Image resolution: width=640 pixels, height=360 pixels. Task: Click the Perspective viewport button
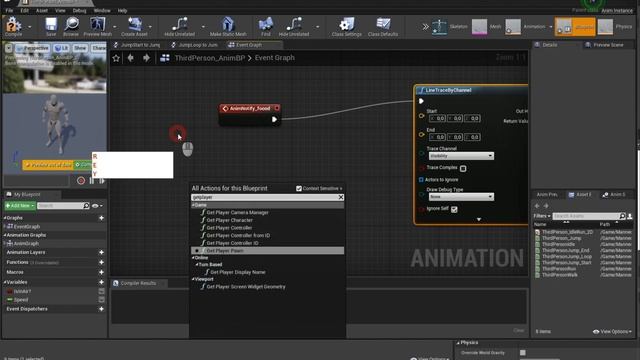tap(33, 48)
